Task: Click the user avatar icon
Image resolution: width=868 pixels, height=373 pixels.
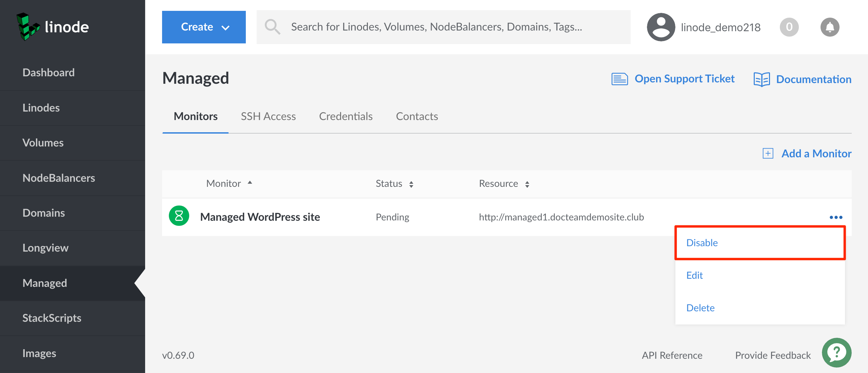Action: coord(660,27)
